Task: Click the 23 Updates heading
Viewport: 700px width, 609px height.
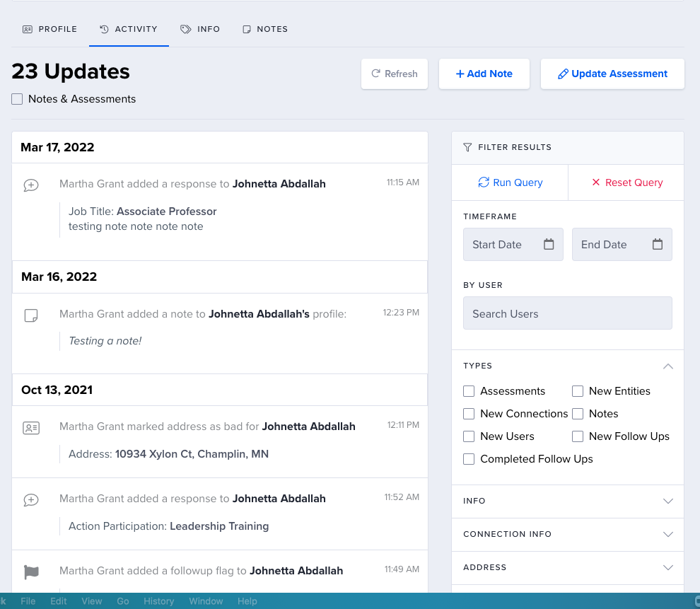Action: (71, 71)
